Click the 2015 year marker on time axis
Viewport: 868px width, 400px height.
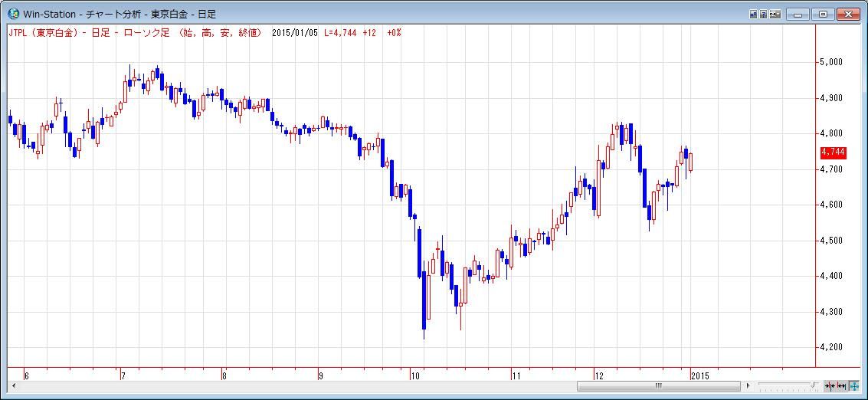[x=699, y=375]
